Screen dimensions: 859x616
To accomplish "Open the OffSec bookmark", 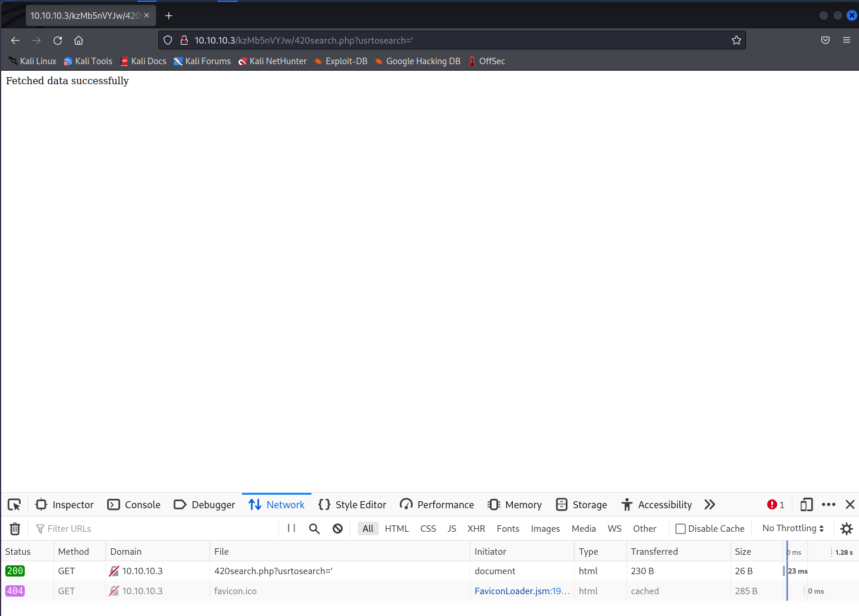I will click(486, 61).
